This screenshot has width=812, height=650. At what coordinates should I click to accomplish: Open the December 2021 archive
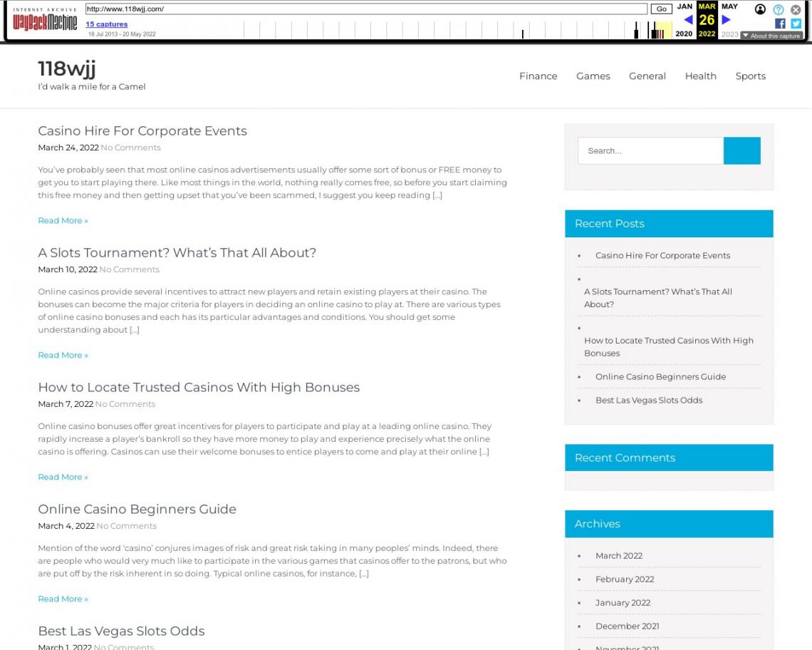pyautogui.click(x=627, y=626)
